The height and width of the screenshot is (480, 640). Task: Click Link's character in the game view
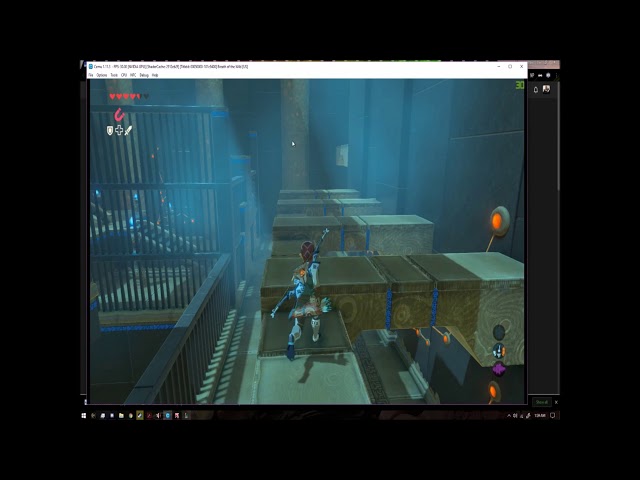tap(304, 294)
